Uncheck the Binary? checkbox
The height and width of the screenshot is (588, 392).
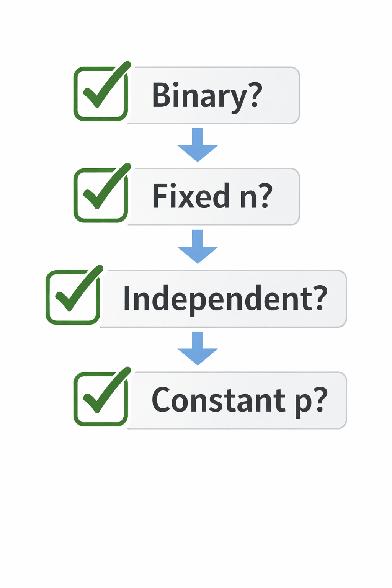coord(101,94)
